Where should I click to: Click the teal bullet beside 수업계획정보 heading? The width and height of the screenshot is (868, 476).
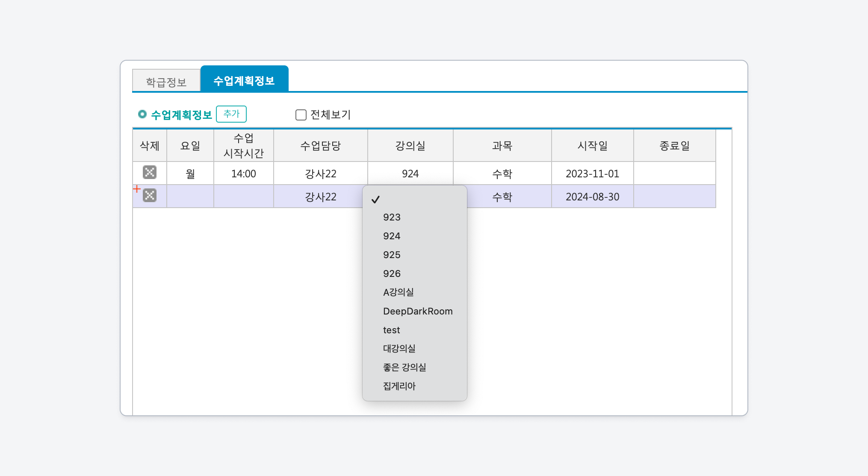point(142,114)
